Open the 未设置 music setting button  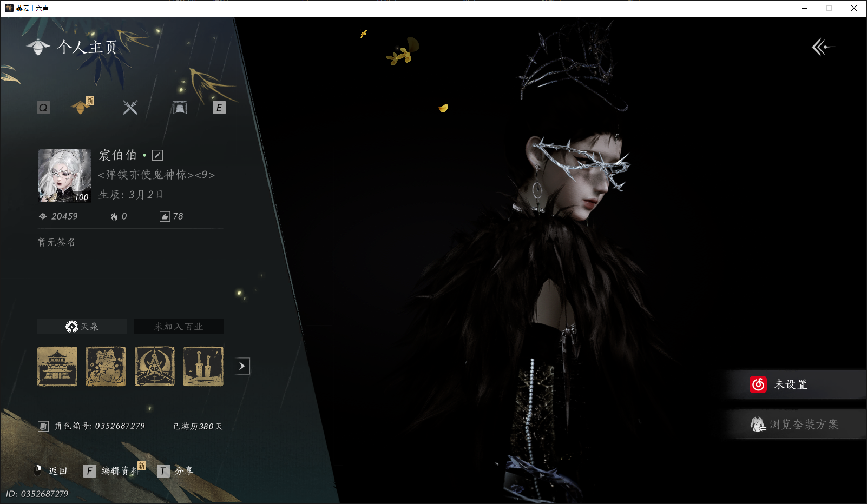pyautogui.click(x=796, y=384)
